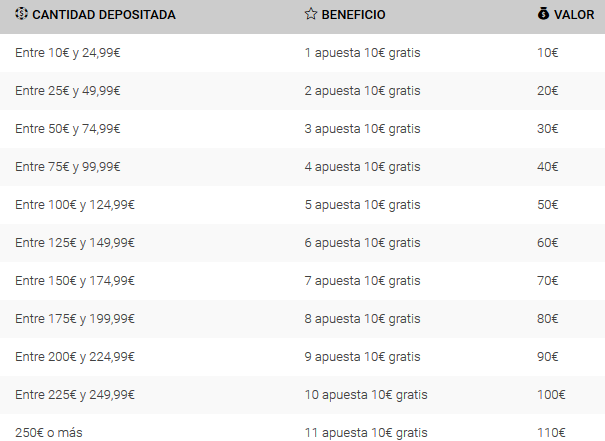Click the 'Entre 10€ y 24,99€' row
The height and width of the screenshot is (441, 605).
pos(302,53)
